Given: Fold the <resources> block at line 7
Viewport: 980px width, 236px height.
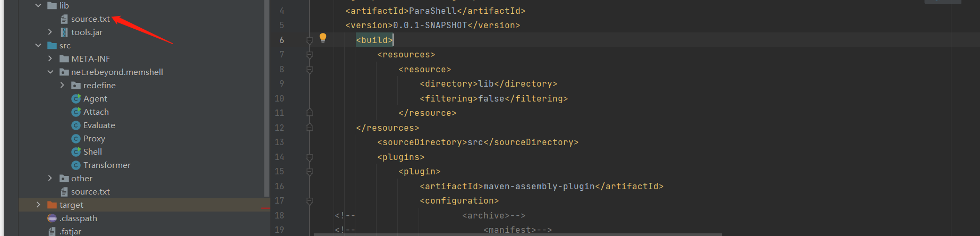Looking at the screenshot, I should (x=310, y=55).
